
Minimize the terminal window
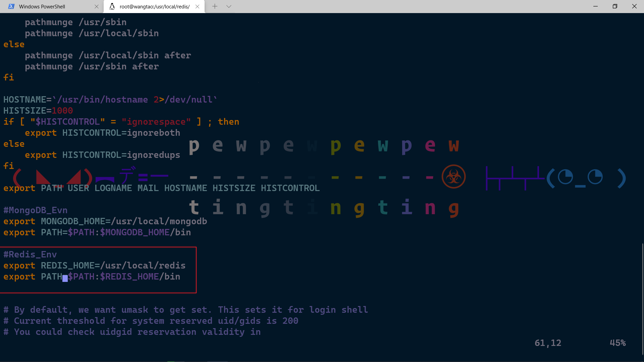tap(595, 6)
